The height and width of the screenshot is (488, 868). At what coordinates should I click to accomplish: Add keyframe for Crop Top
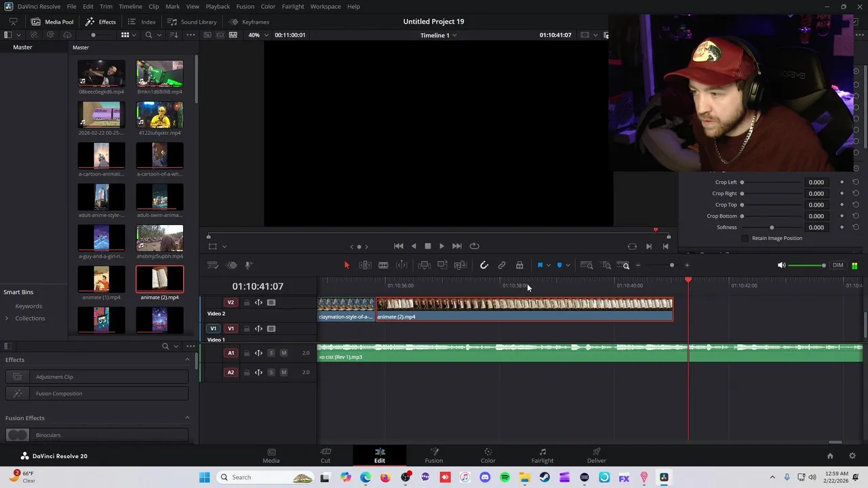(x=842, y=205)
